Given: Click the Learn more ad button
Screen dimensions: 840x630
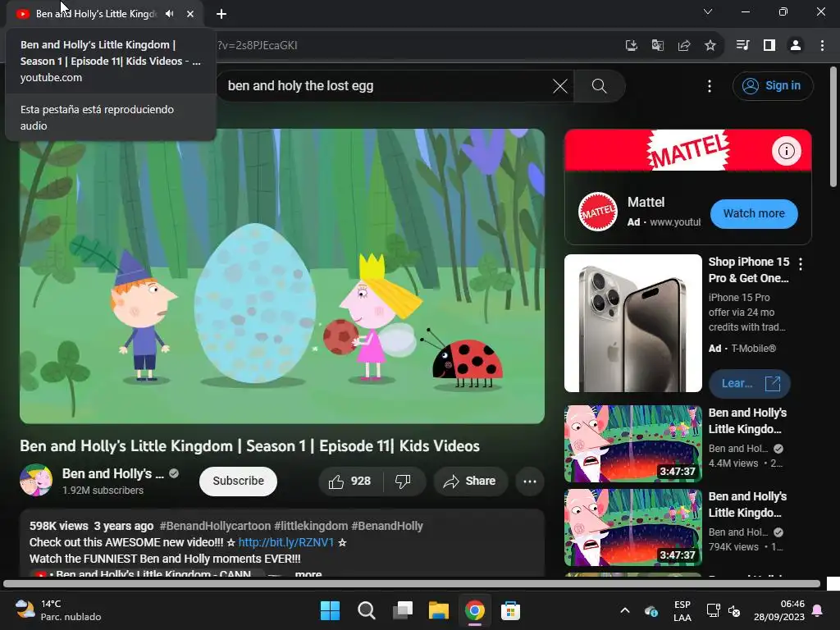Looking at the screenshot, I should click(x=750, y=384).
